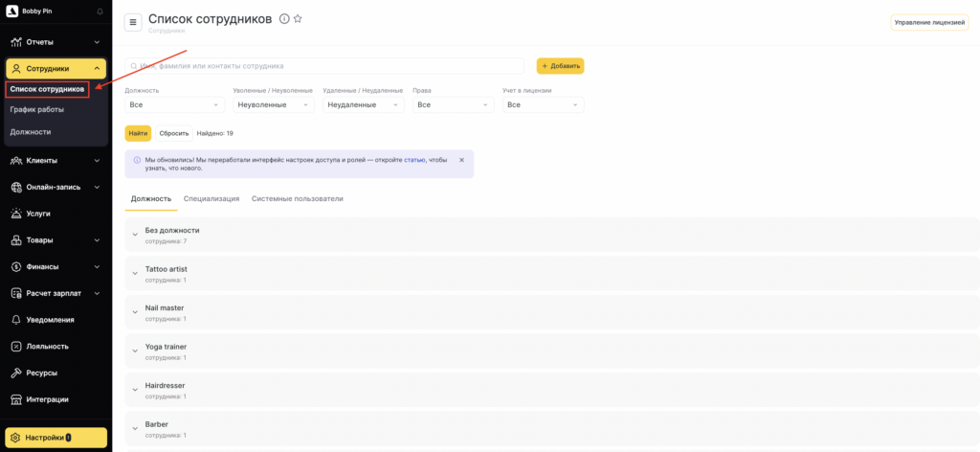The height and width of the screenshot is (452, 980).
Task: Open Ресурсы in the sidebar
Action: [x=41, y=373]
